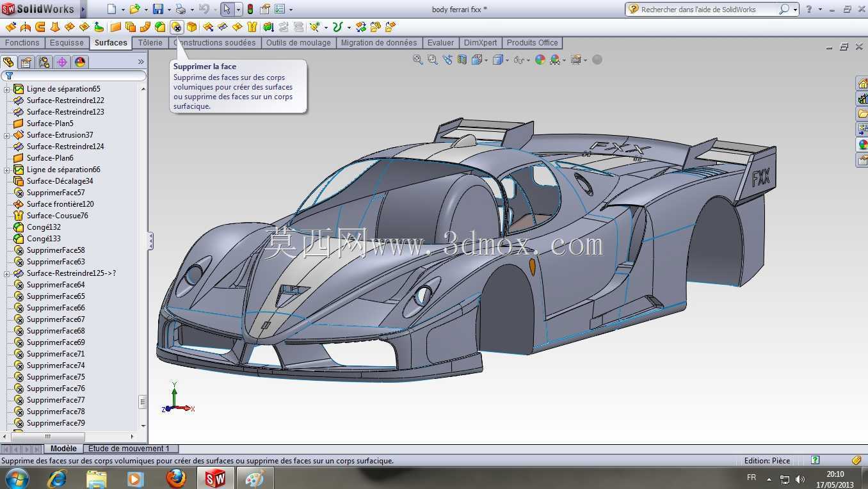
Task: Open the FeatureManager design tree tab
Action: click(x=8, y=62)
